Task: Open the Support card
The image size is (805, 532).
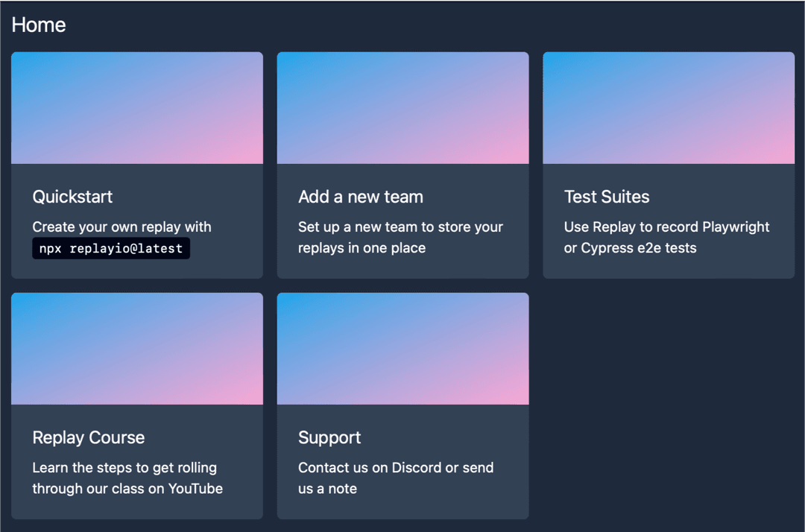Action: click(402, 406)
